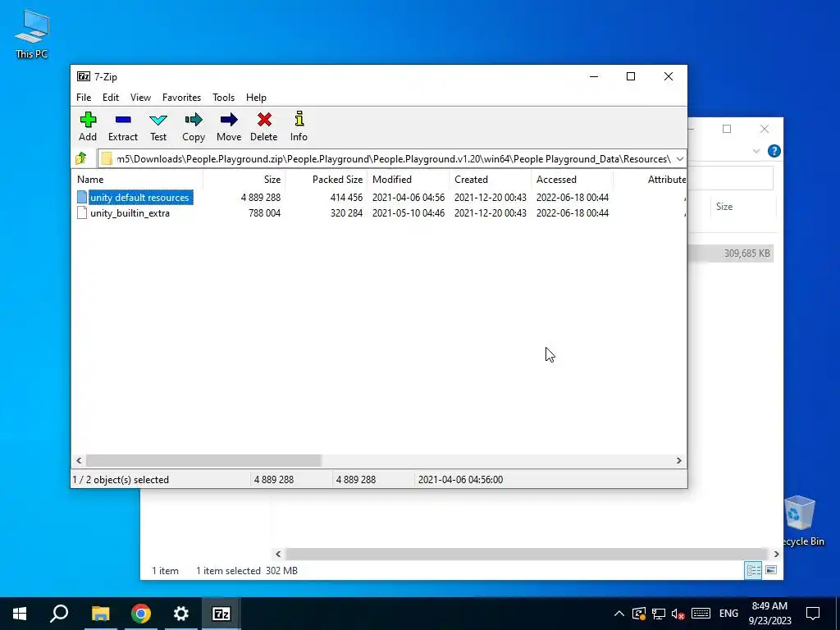Show hidden system tray icons

pyautogui.click(x=619, y=614)
